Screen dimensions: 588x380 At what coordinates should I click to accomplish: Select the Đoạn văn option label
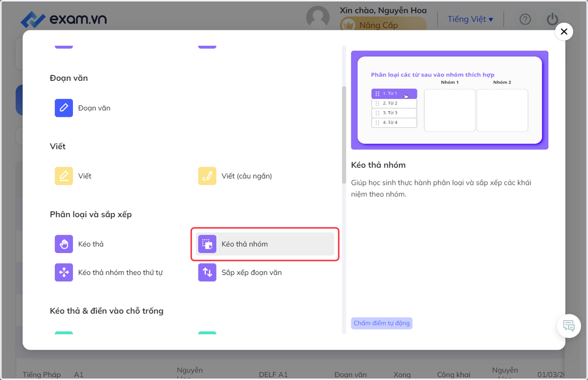coord(94,108)
